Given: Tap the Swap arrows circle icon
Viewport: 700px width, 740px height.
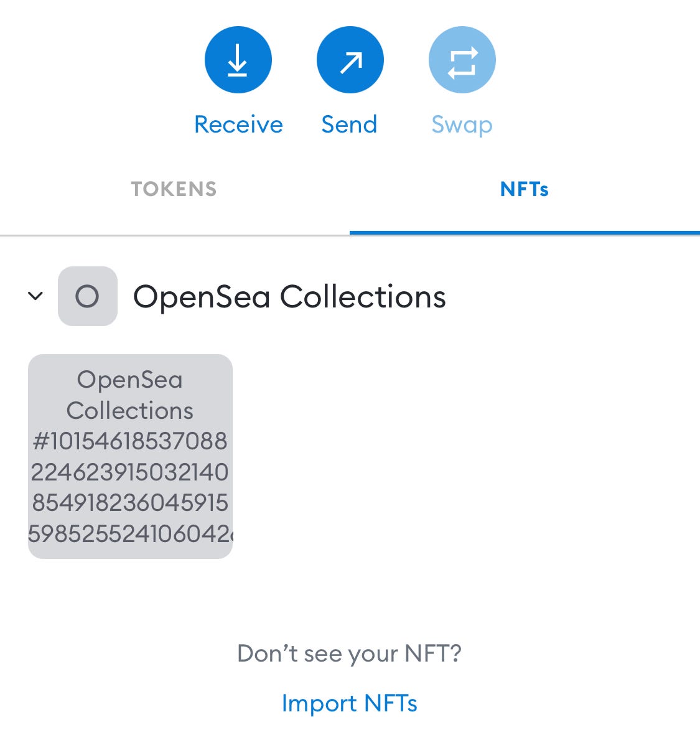Looking at the screenshot, I should coord(462,60).
